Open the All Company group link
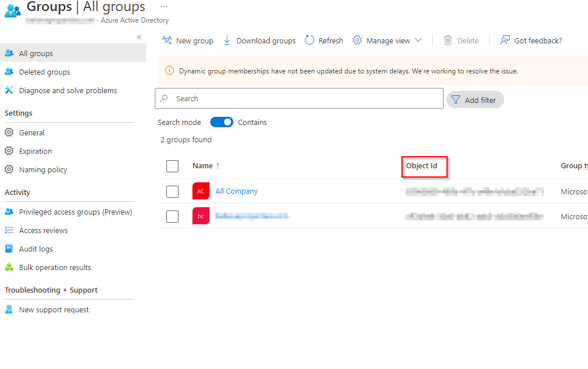 coord(237,191)
